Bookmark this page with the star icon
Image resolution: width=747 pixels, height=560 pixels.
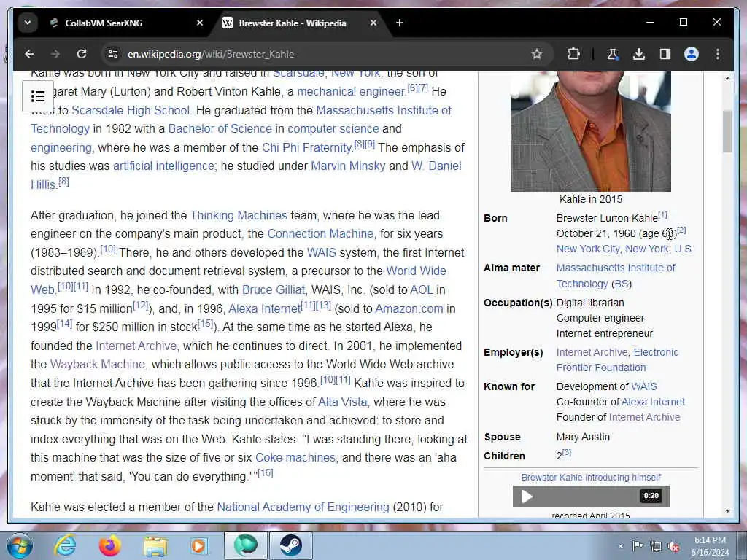click(537, 54)
